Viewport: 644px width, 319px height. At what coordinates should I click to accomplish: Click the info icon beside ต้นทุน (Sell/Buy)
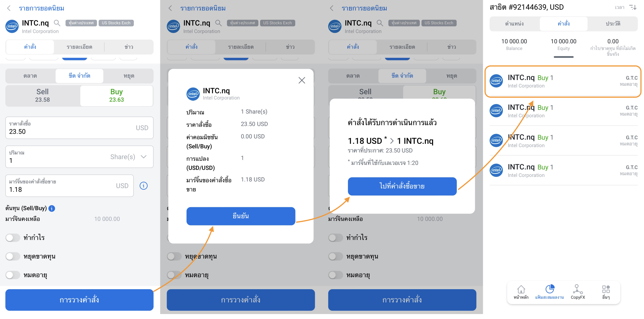(x=52, y=208)
